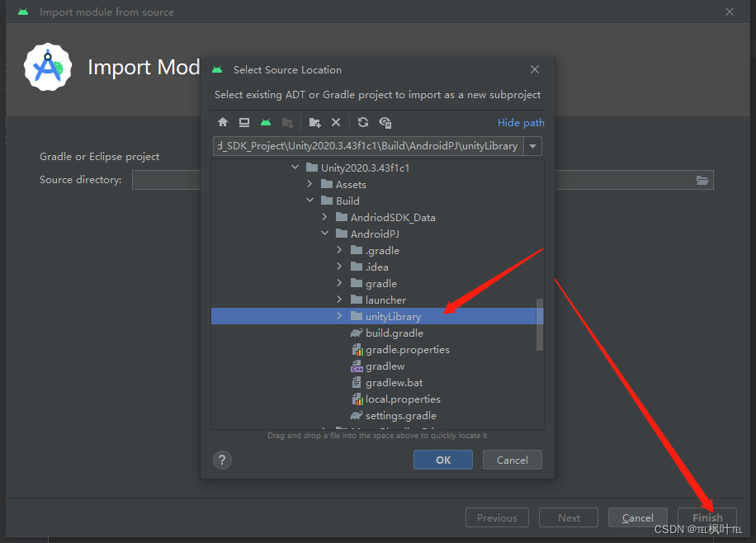Open the path history dropdown arrow
Screen dimensions: 756x543
click(533, 146)
